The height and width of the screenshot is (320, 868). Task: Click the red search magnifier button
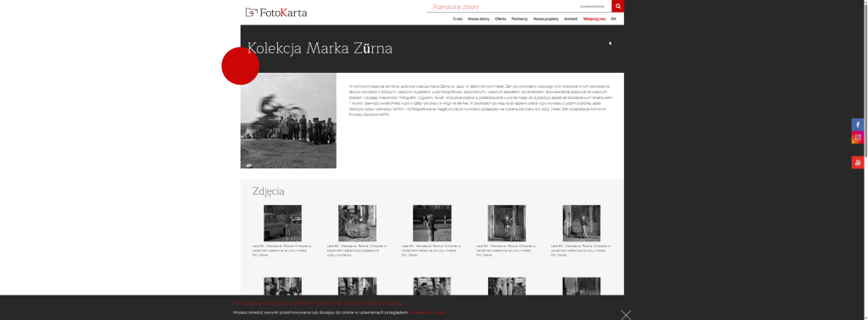click(617, 6)
